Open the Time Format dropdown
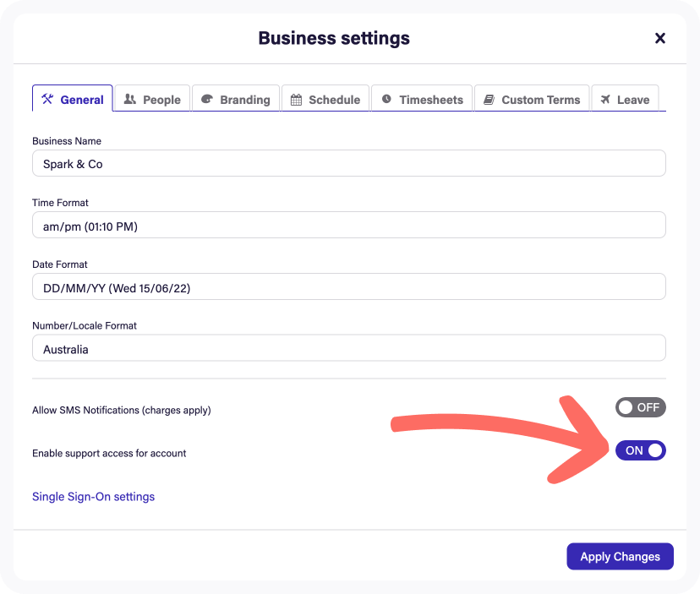The width and height of the screenshot is (700, 594). click(349, 225)
